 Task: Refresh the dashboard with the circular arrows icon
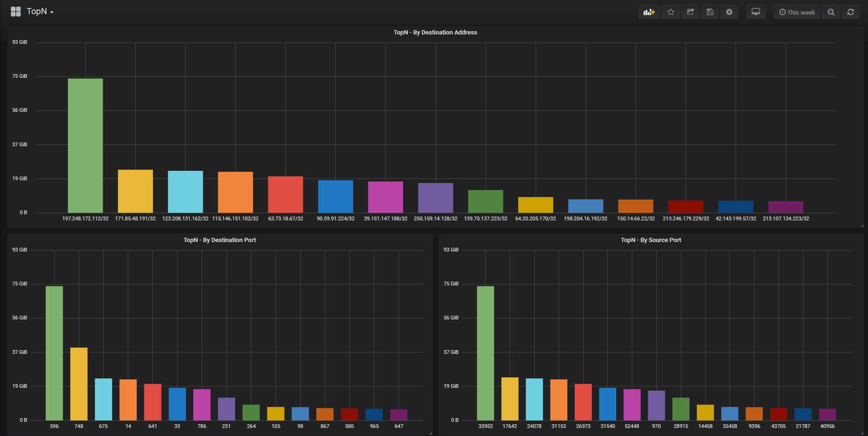[851, 12]
